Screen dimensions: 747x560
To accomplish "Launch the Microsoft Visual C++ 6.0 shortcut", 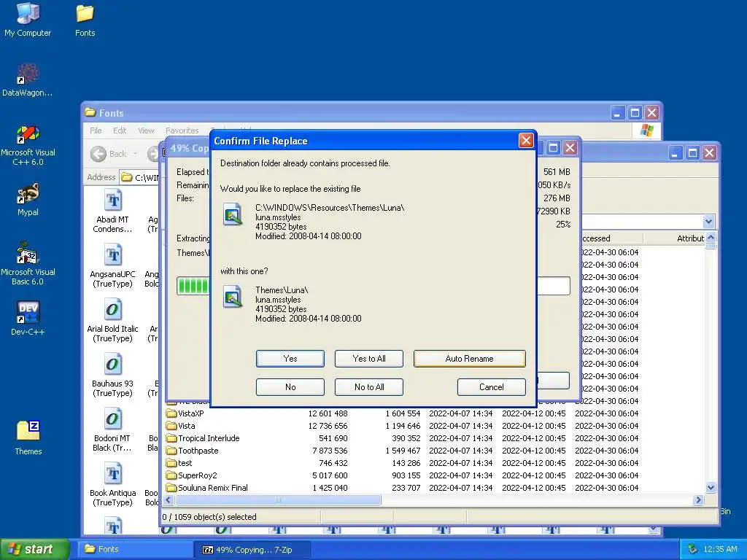I will (28, 144).
